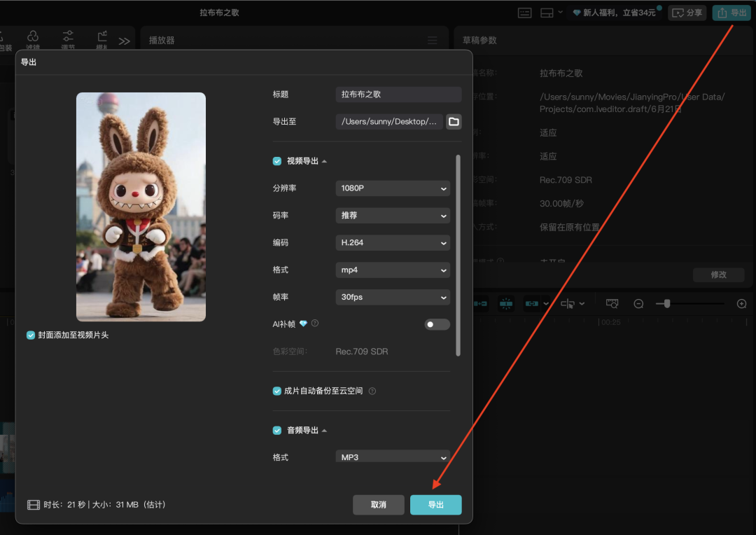Enable the AI补帧 toggle switch
The image size is (756, 535).
(436, 324)
